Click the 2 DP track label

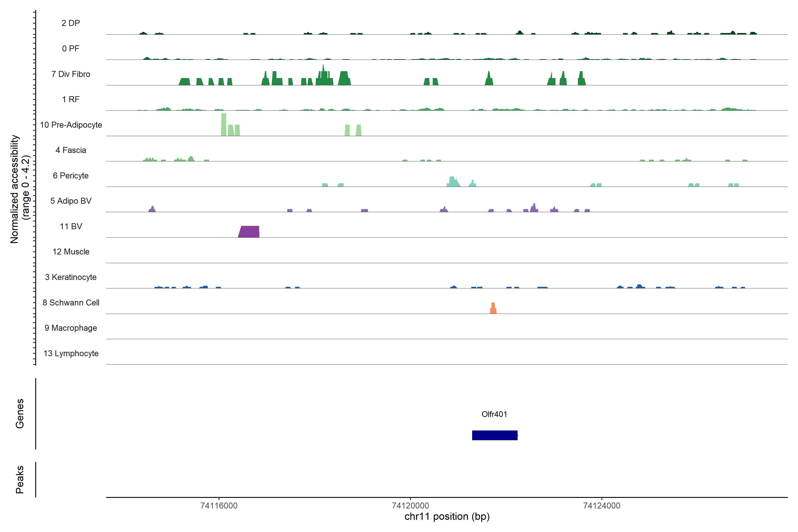click(70, 23)
